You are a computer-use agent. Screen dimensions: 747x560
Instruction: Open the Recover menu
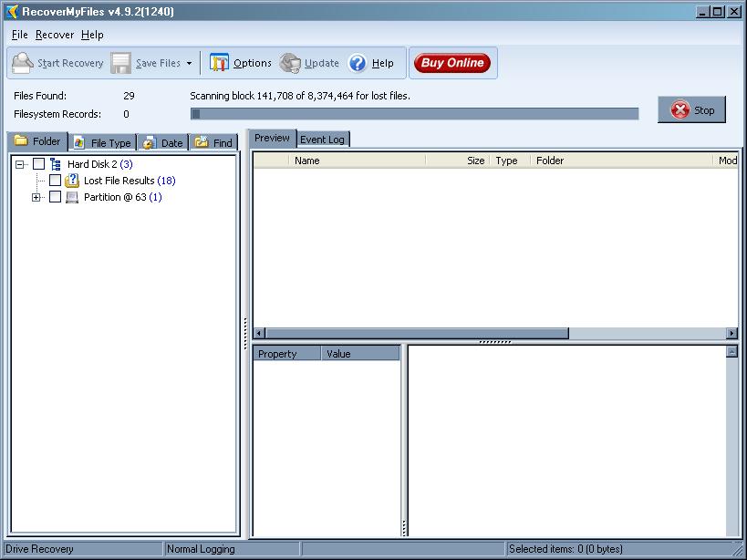coord(55,35)
